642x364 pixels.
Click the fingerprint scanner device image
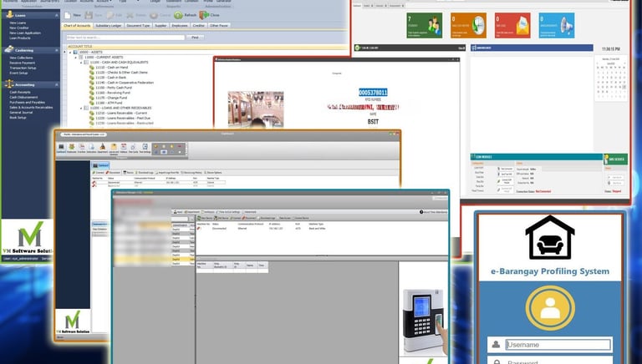(424, 321)
